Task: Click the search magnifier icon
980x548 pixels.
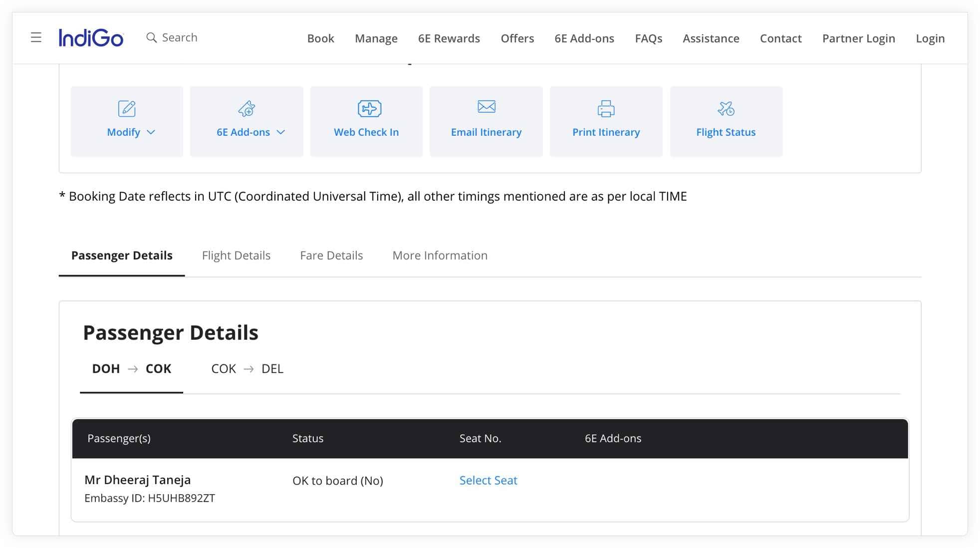Action: tap(151, 37)
